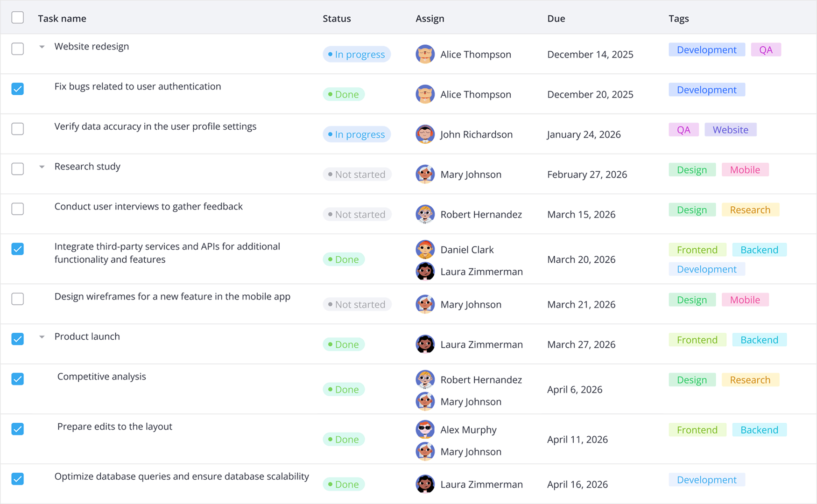Click Mary Johnson's avatar in Prepare edits row

tap(425, 452)
